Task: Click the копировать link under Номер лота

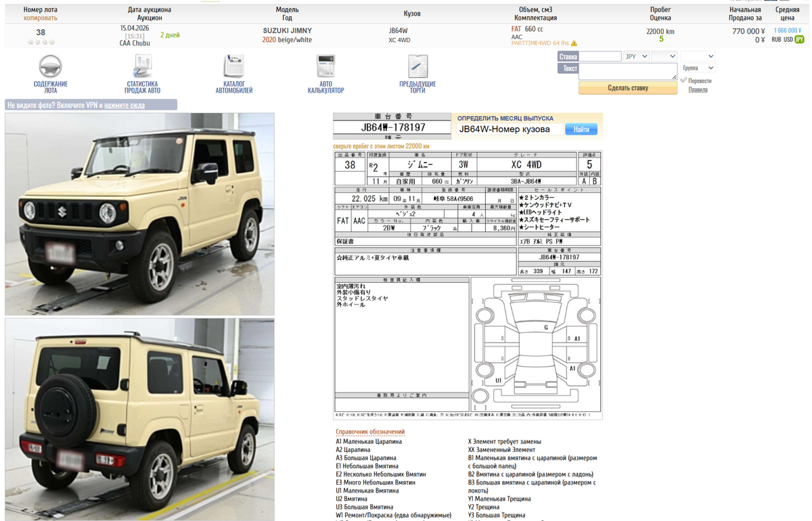Action: pos(41,18)
